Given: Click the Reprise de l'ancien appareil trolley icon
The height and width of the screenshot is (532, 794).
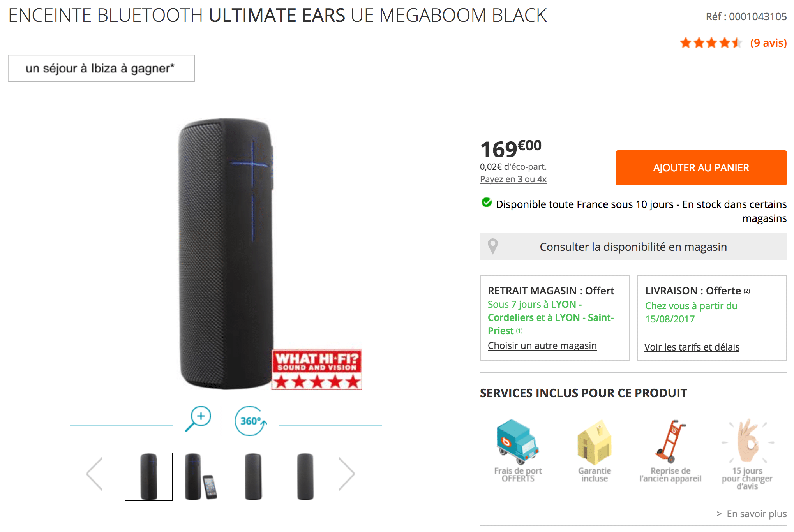Looking at the screenshot, I should click(670, 441).
